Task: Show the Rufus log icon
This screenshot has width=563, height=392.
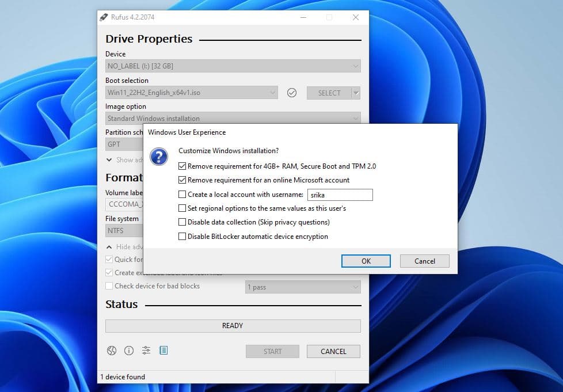Action: pos(163,351)
